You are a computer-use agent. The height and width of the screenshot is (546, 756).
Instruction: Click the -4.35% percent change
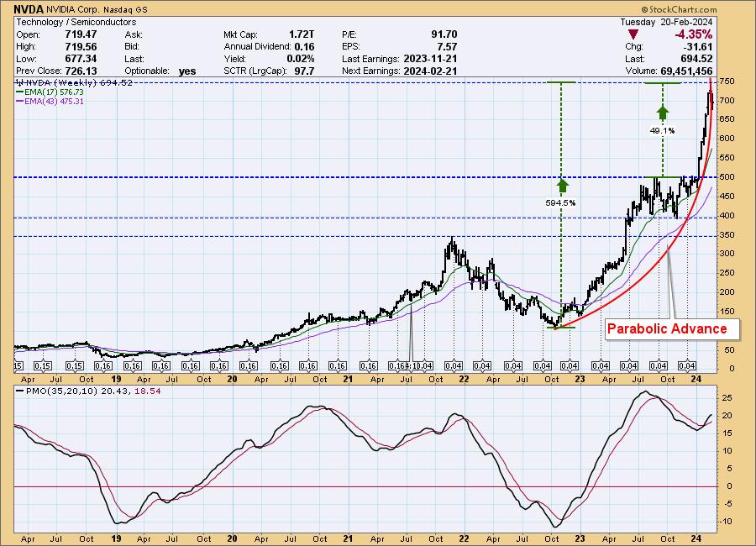click(693, 34)
